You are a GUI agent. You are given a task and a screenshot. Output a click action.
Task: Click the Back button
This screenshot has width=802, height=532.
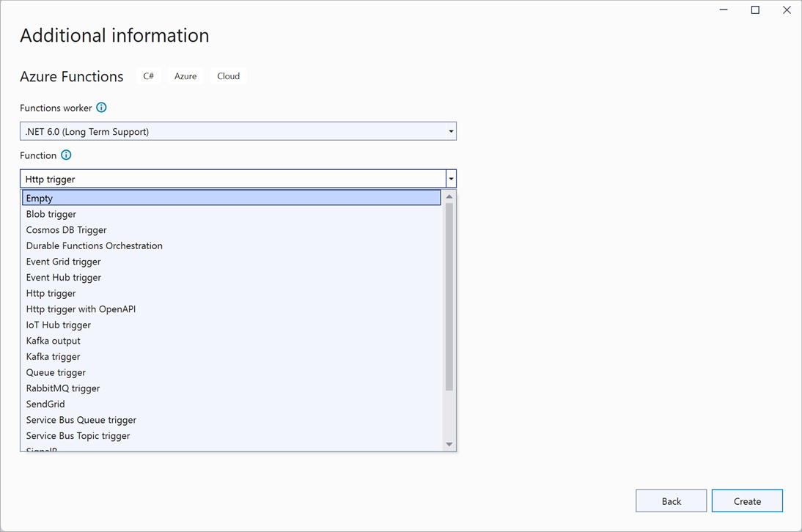(671, 501)
